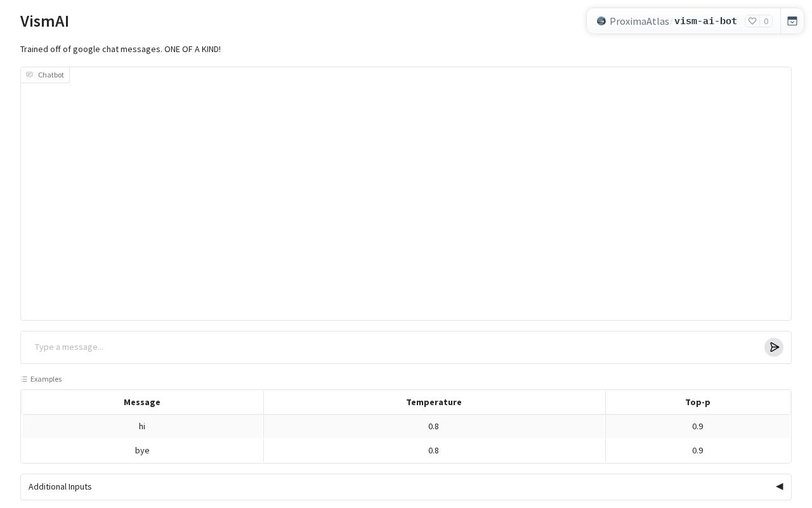Click the Message column header
The width and height of the screenshot is (812, 508).
142,403
